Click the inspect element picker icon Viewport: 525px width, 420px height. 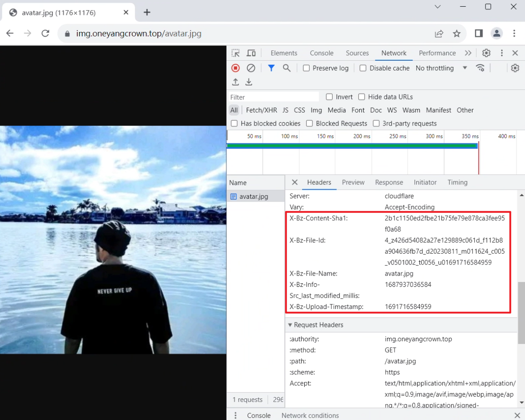pos(236,53)
